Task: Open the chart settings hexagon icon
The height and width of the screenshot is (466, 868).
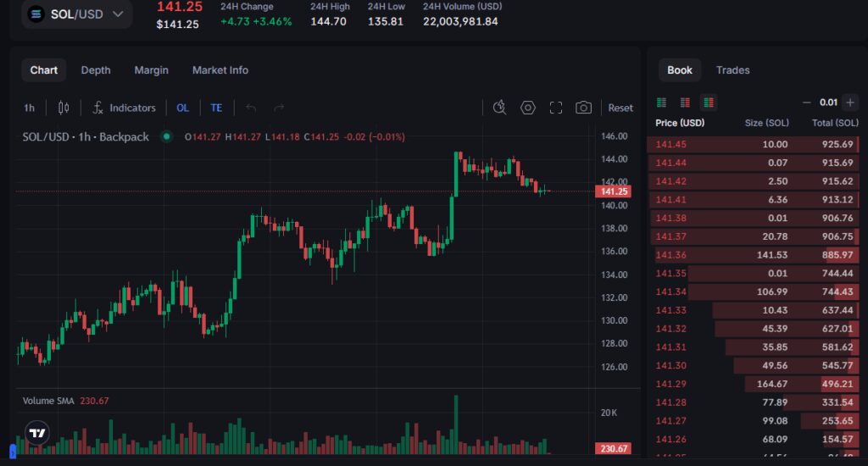Action: tap(528, 108)
